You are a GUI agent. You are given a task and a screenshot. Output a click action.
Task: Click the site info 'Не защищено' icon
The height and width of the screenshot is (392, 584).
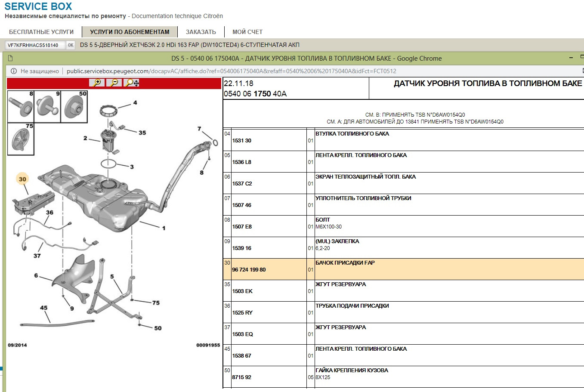(13, 71)
